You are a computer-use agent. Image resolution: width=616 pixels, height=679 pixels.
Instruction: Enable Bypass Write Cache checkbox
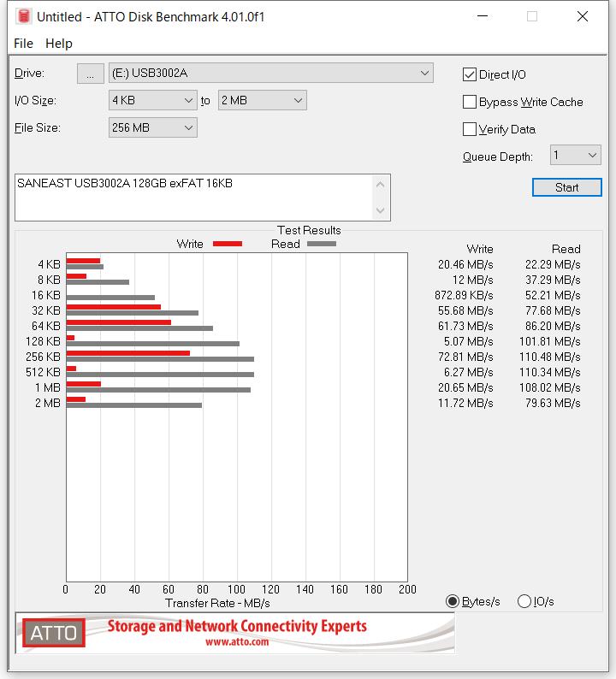tap(470, 102)
